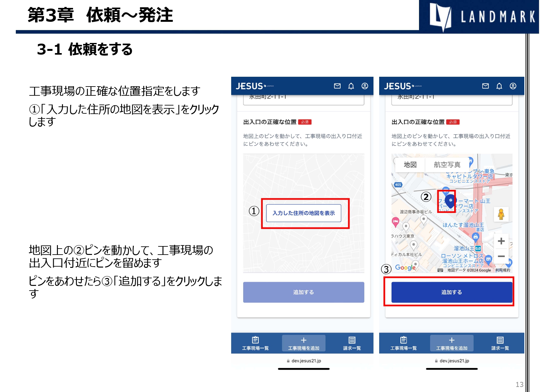Click 出入口の正確な位置 heading in left phone

(270, 122)
